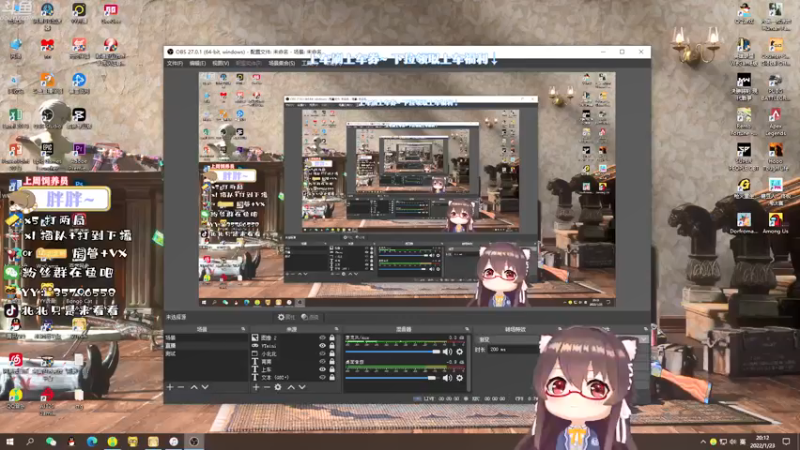Select the first scene in scenes list

pyautogui.click(x=206, y=338)
